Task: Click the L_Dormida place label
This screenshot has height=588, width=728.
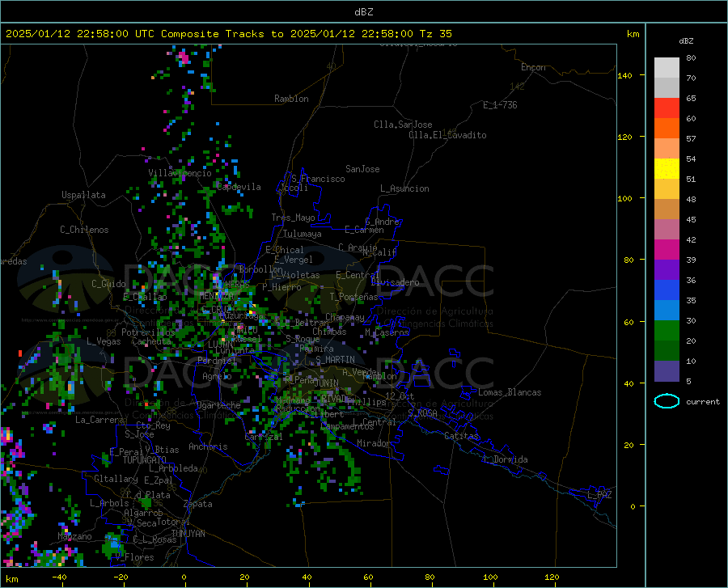Action: pos(505,459)
